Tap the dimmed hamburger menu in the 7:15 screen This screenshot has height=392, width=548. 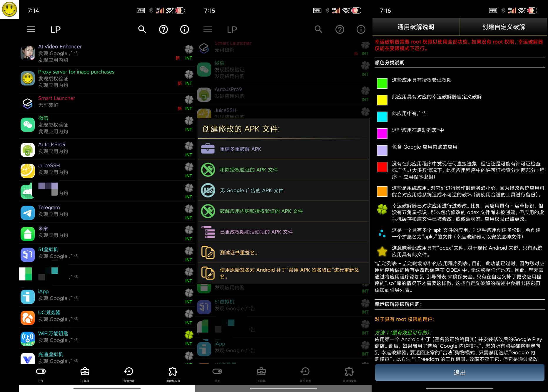[x=208, y=29]
